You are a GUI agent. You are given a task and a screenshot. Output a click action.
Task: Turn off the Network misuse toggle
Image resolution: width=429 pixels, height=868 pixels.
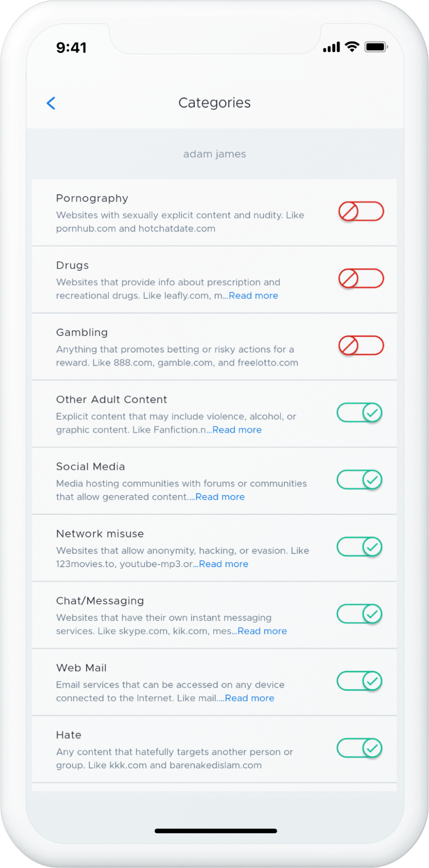(x=359, y=547)
